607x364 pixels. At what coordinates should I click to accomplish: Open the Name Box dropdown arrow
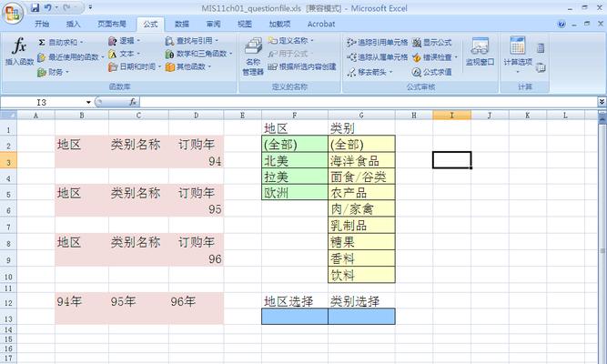coord(88,102)
